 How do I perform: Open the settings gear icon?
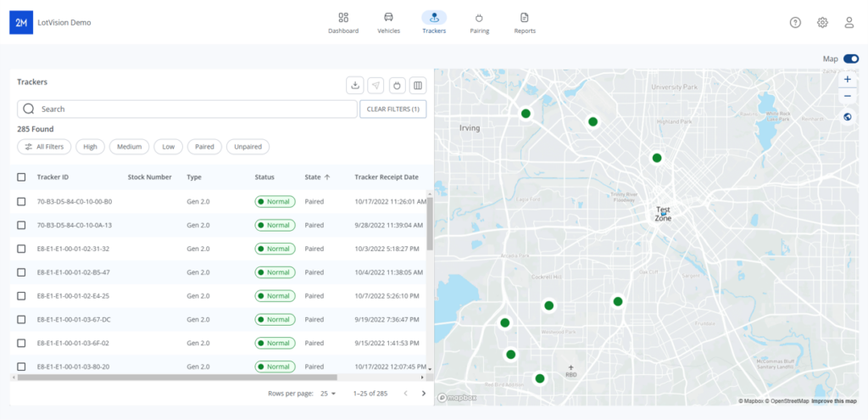[x=822, y=23]
